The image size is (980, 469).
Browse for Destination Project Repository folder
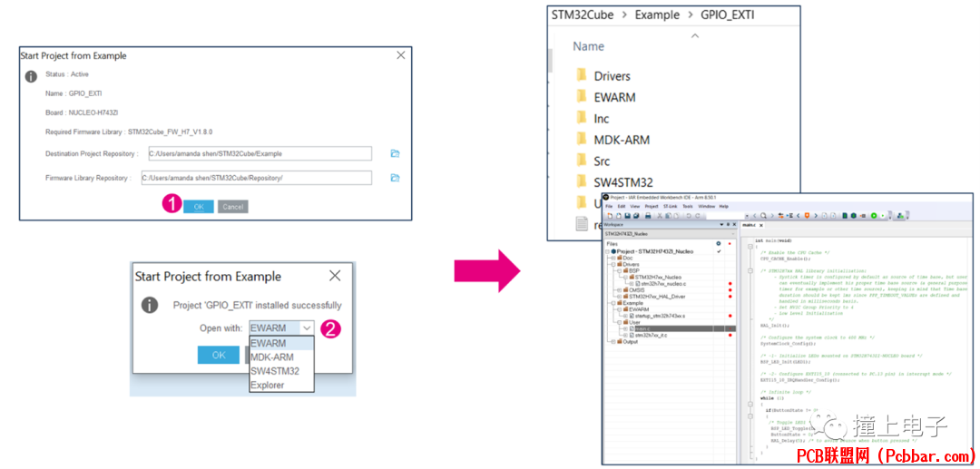(395, 153)
